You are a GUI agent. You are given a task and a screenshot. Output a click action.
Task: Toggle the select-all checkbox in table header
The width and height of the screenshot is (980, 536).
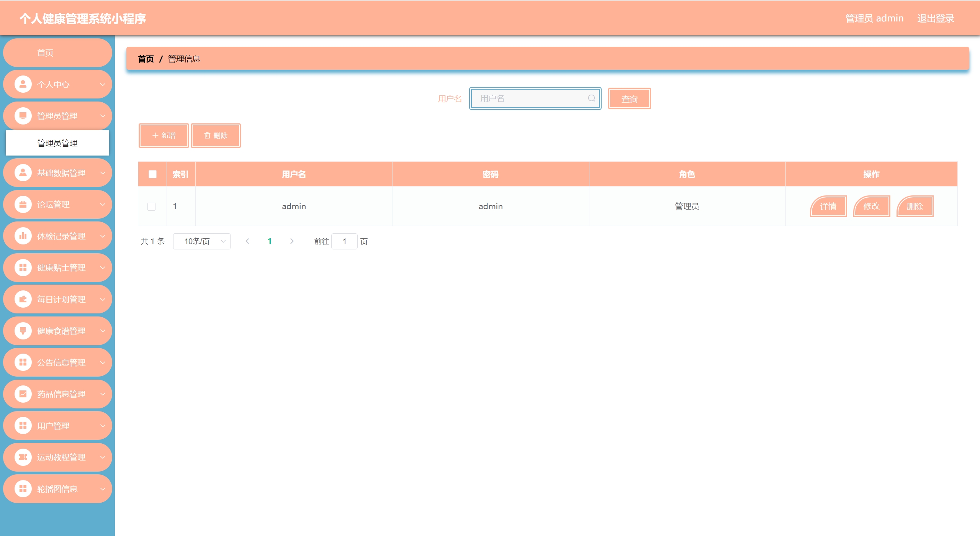(x=152, y=174)
